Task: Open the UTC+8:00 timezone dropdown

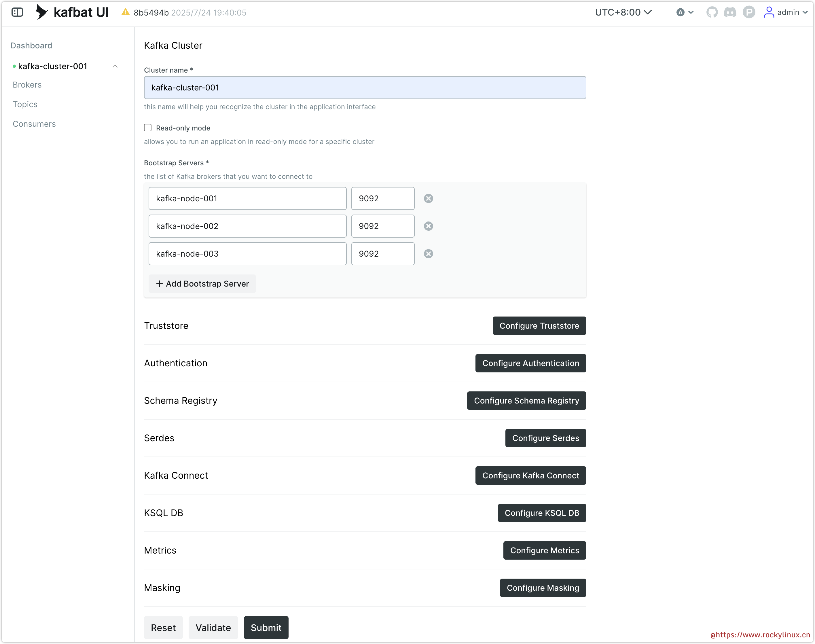Action: click(x=623, y=12)
